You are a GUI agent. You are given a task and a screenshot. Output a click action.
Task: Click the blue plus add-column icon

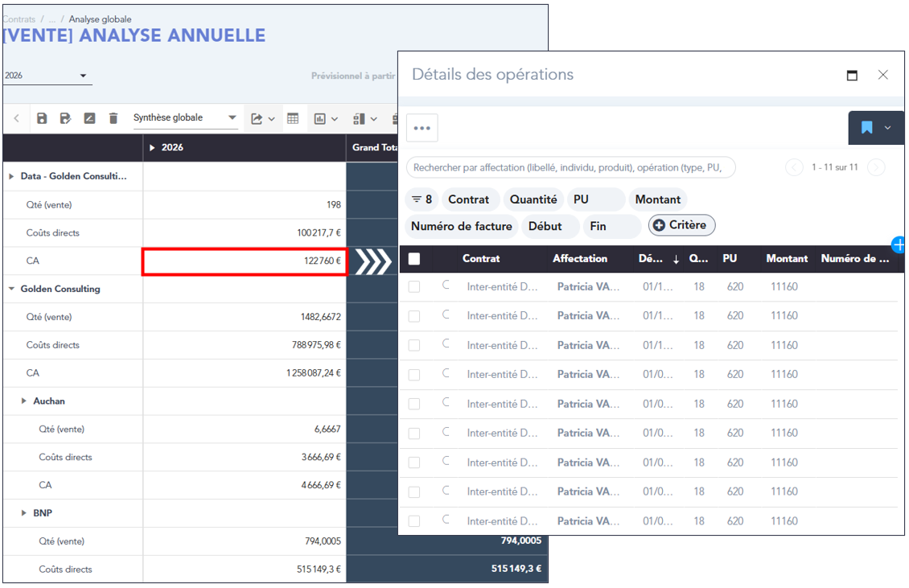click(899, 245)
